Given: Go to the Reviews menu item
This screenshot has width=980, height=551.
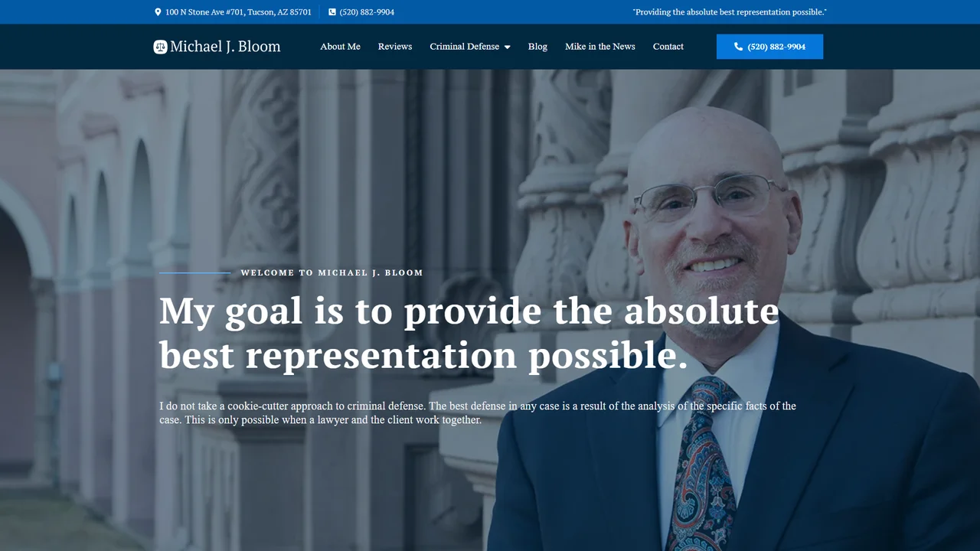Looking at the screenshot, I should (395, 47).
